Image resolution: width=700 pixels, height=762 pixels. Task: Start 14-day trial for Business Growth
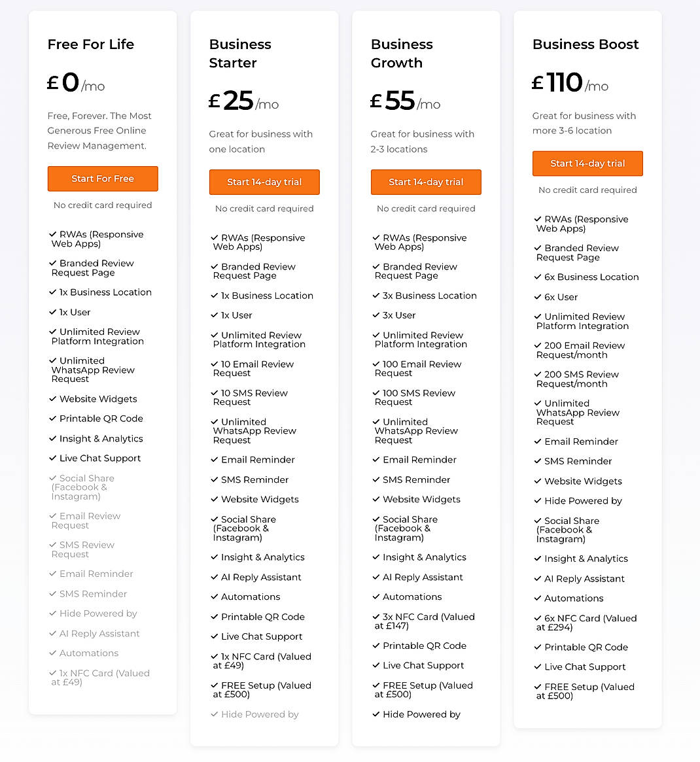coord(426,182)
